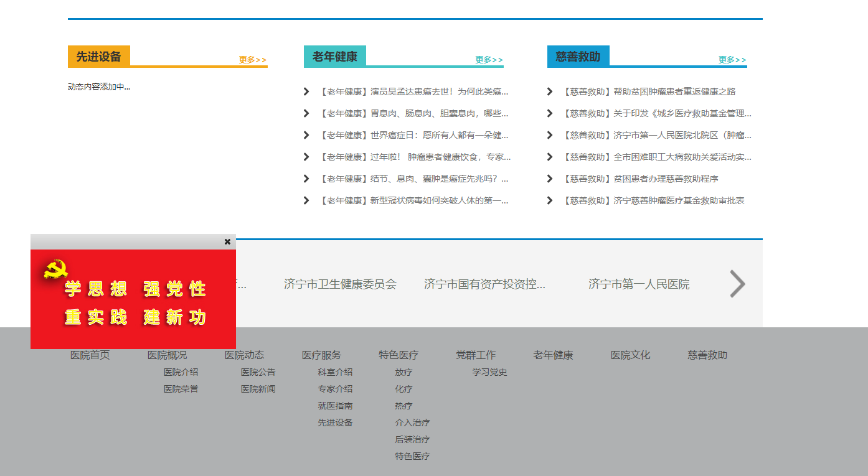The width and height of the screenshot is (868, 476).
Task: Click chevron beside 城乡医疗救助基金管理 article
Action: (x=549, y=113)
